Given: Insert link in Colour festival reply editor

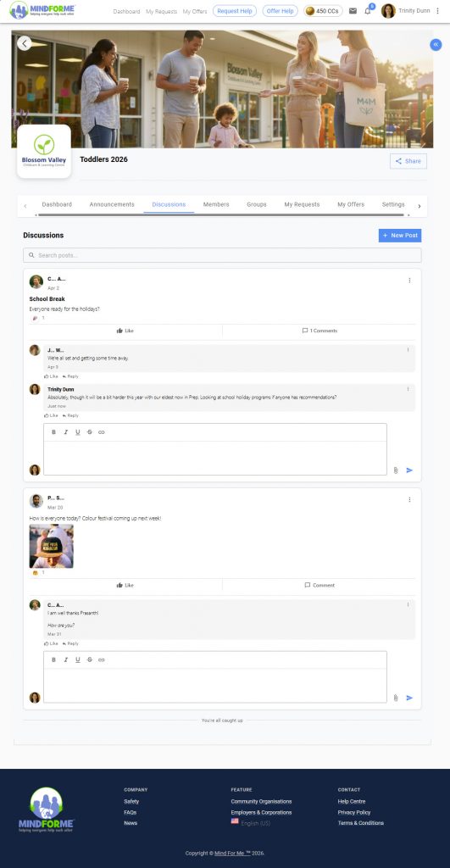Looking at the screenshot, I should coord(102,659).
